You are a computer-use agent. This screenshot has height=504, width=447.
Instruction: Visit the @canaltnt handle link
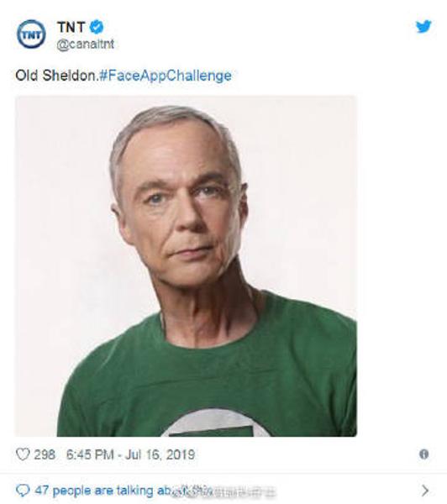click(x=85, y=45)
